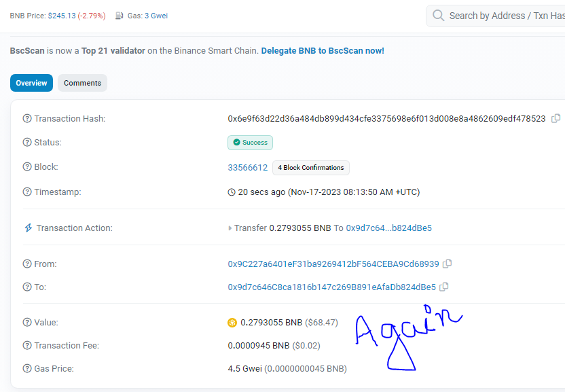Image resolution: width=565 pixels, height=392 pixels.
Task: Open block 33566612 link
Action: pyautogui.click(x=248, y=168)
